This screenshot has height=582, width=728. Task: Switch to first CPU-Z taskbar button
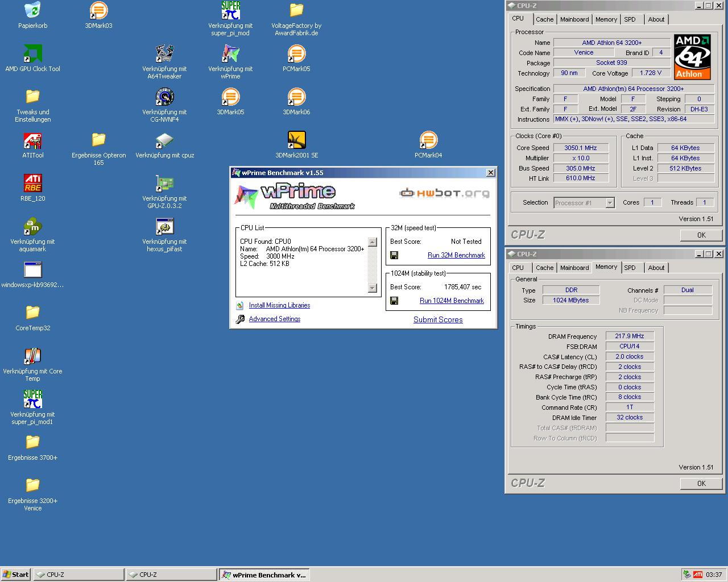pyautogui.click(x=78, y=575)
